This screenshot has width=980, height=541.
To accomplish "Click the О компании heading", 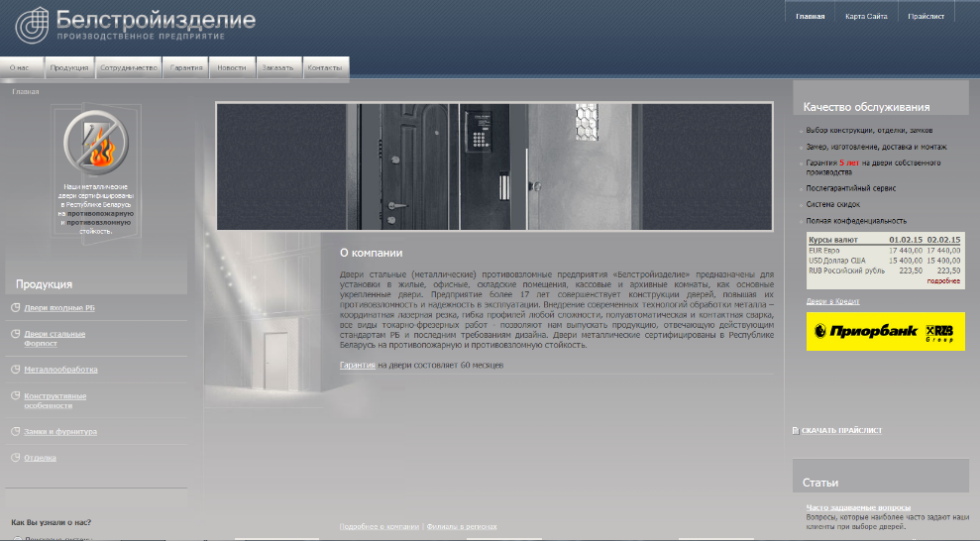I will point(371,253).
